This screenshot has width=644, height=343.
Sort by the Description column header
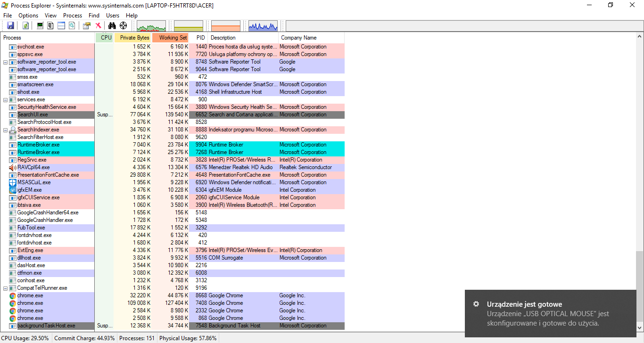243,38
